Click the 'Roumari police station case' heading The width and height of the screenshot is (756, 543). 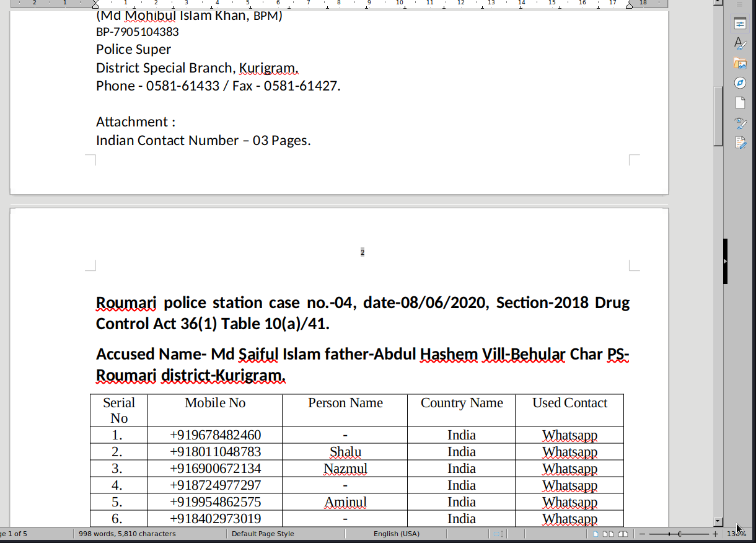[363, 313]
